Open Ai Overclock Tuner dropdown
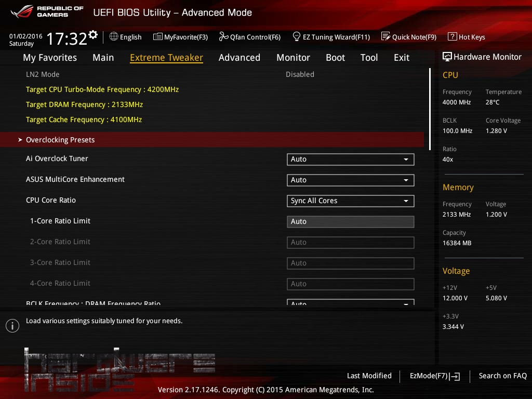This screenshot has width=532, height=399. click(350, 159)
